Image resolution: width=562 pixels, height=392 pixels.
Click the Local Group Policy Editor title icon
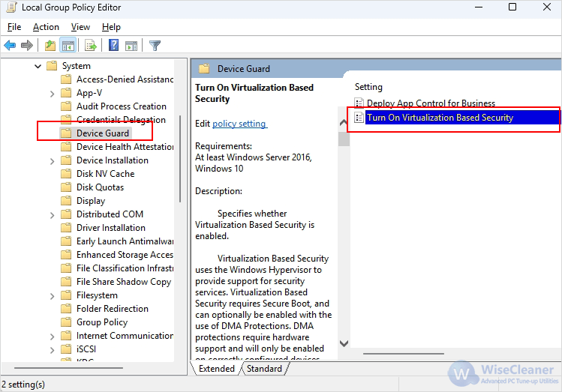tap(11, 7)
